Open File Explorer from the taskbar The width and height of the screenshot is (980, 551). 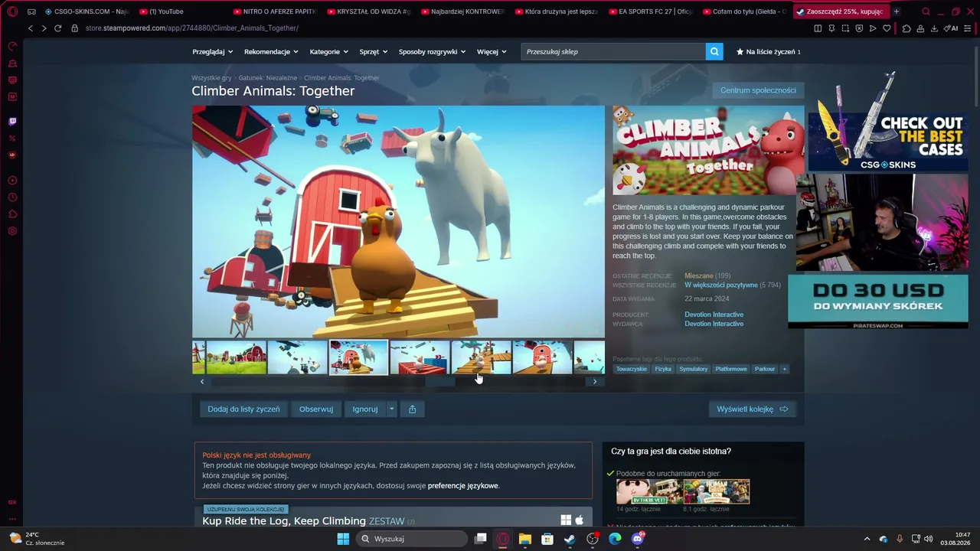tap(524, 539)
